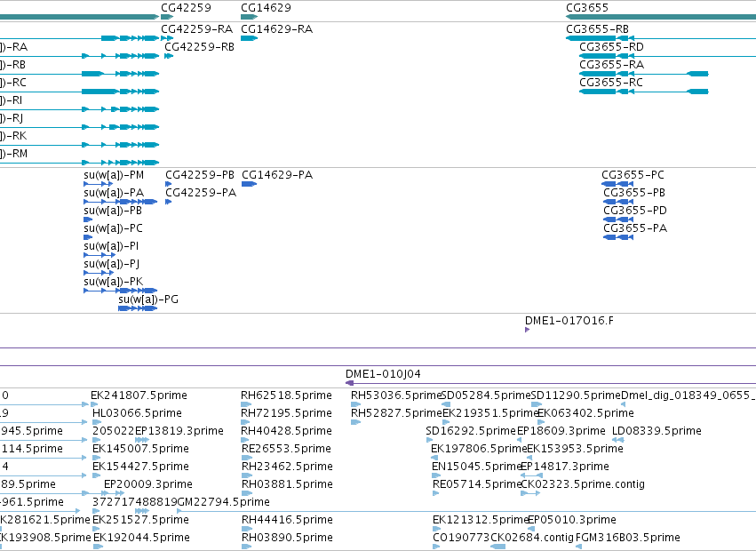The width and height of the screenshot is (756, 551).
Task: Select the CG3655-PB protein feature
Action: 618,202
